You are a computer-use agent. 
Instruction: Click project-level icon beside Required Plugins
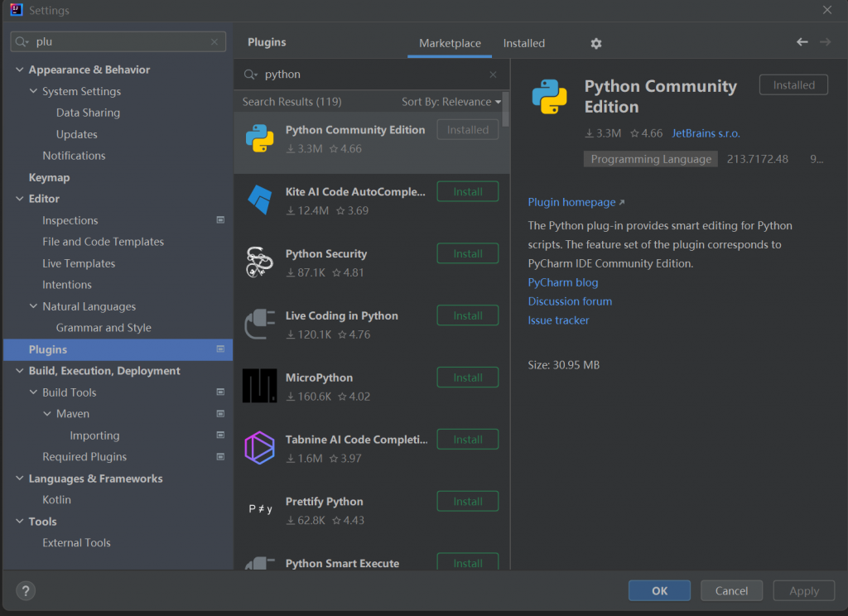[220, 457]
